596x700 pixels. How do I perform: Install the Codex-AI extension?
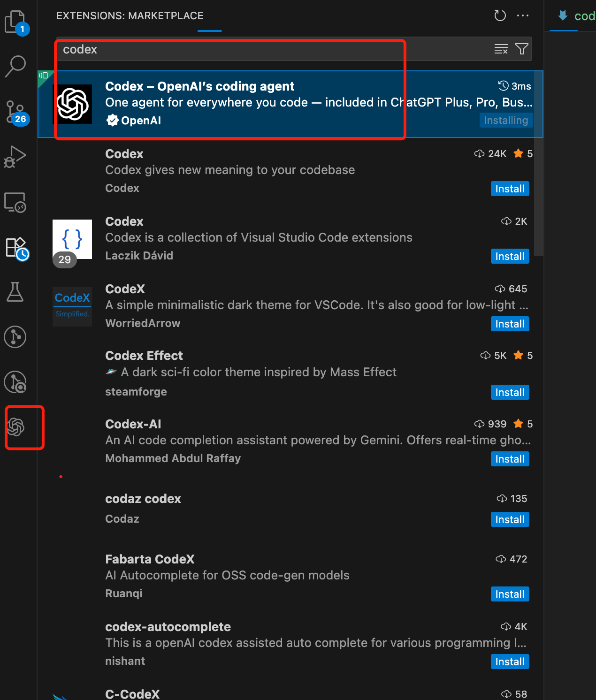(x=510, y=459)
